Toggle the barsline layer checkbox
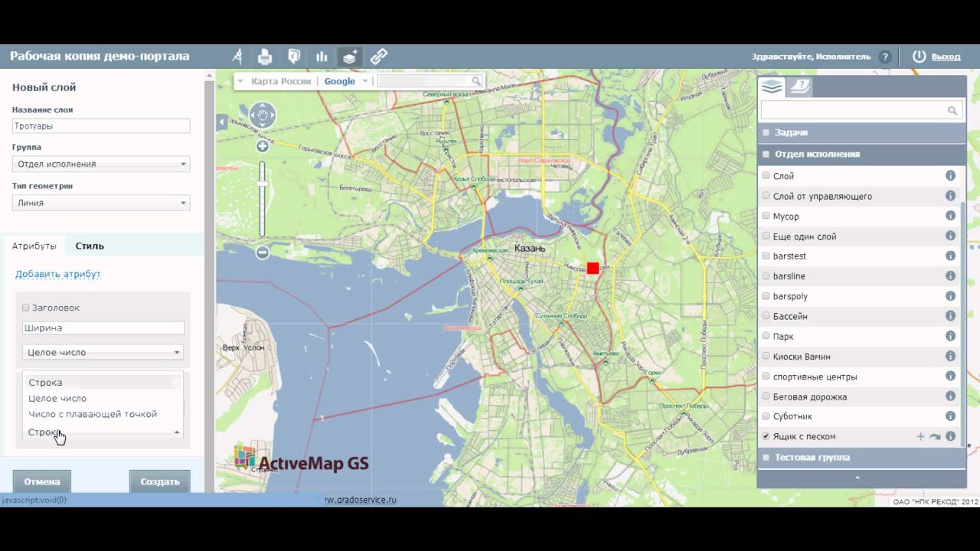The width and height of the screenshot is (980, 551). click(x=766, y=275)
